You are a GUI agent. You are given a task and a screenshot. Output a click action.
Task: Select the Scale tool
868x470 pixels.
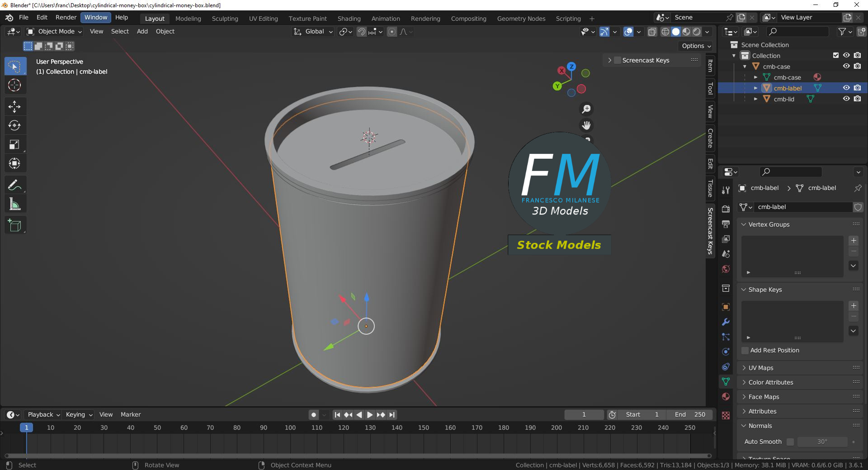14,144
